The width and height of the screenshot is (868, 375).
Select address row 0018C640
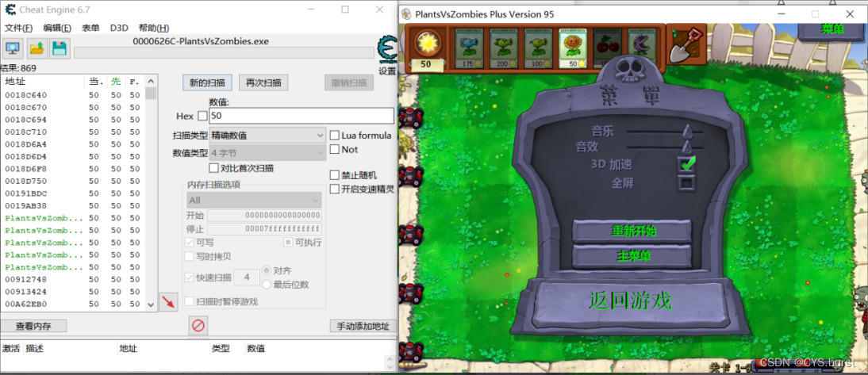73,95
